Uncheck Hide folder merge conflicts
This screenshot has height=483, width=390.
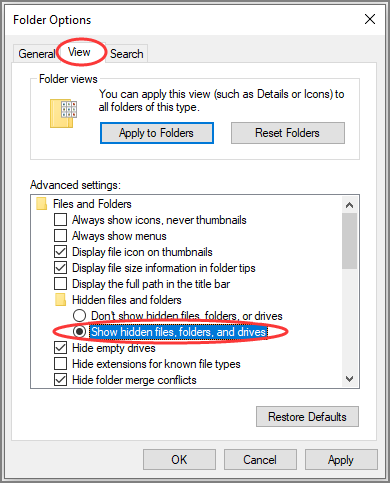60,380
